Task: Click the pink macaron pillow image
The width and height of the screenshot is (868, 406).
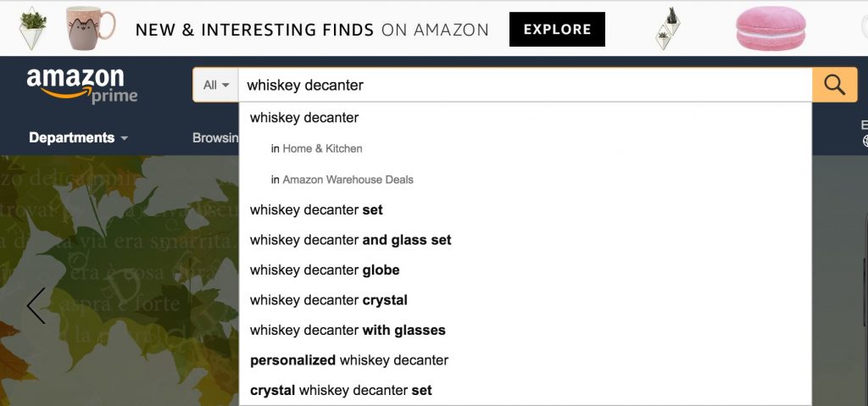Action: coord(770,28)
